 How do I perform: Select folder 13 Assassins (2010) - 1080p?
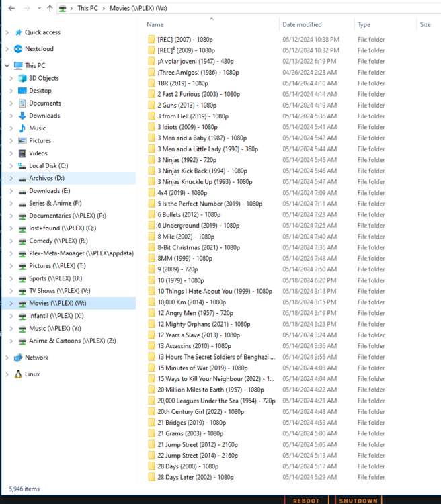coord(194,346)
